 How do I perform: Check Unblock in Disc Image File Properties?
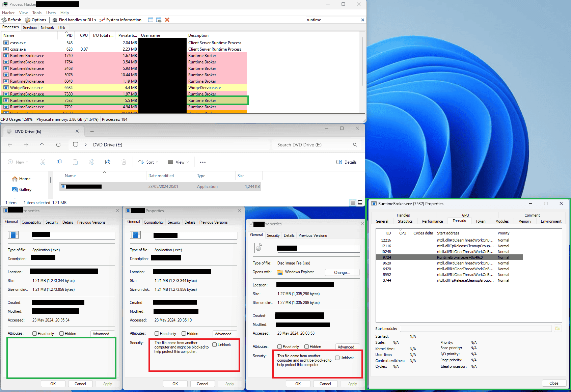click(337, 358)
